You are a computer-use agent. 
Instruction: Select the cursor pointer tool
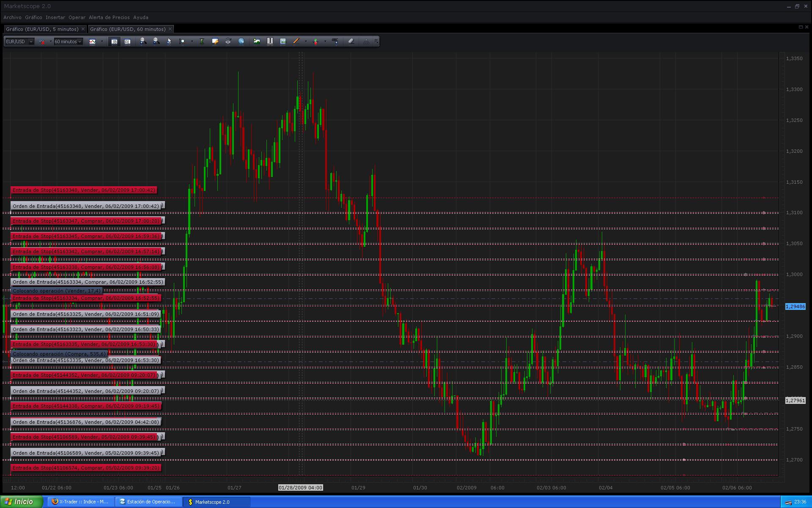pyautogui.click(x=169, y=41)
